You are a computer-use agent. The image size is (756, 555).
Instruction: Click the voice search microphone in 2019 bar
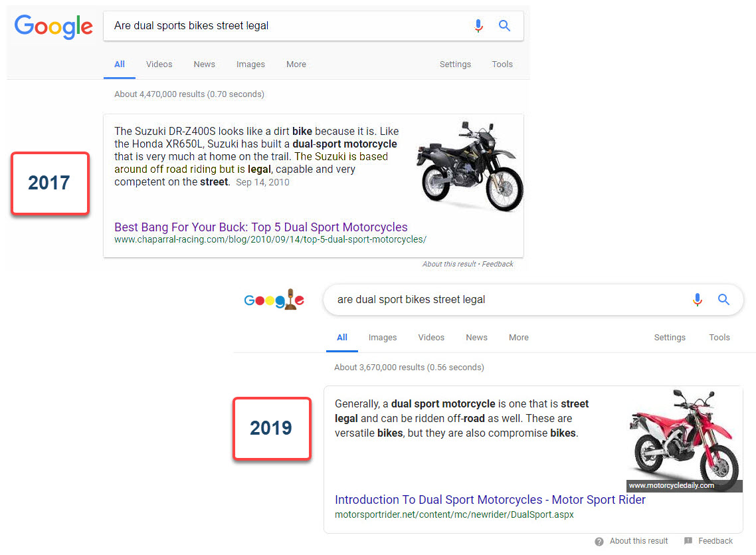[x=697, y=300]
